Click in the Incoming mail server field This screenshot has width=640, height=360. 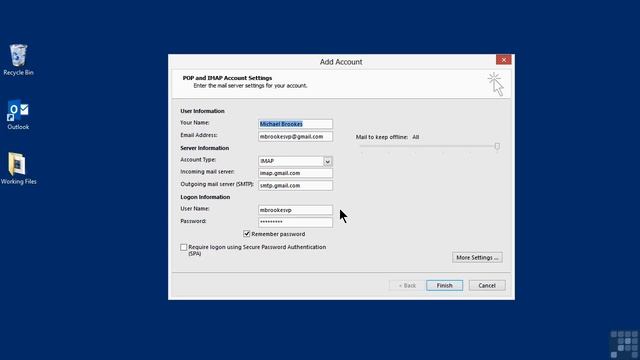click(x=296, y=173)
